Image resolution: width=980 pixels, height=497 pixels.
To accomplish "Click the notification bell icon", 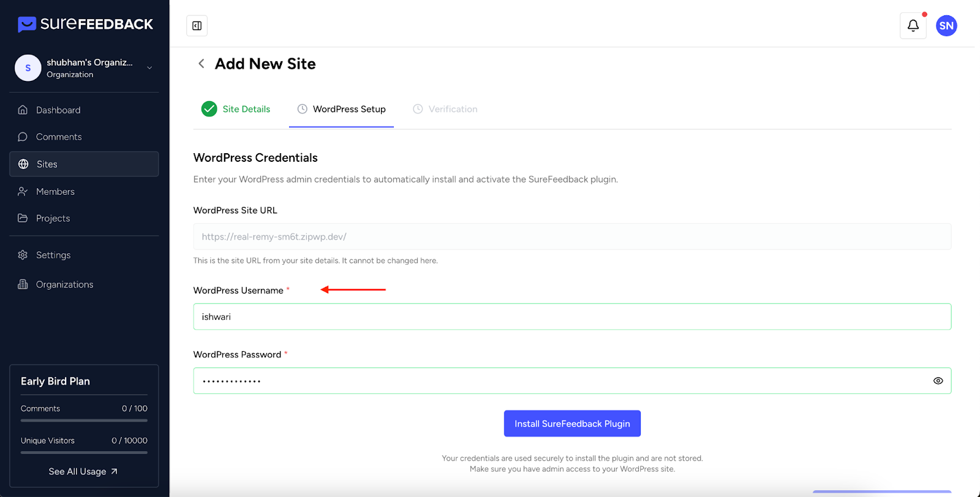I will coord(913,26).
